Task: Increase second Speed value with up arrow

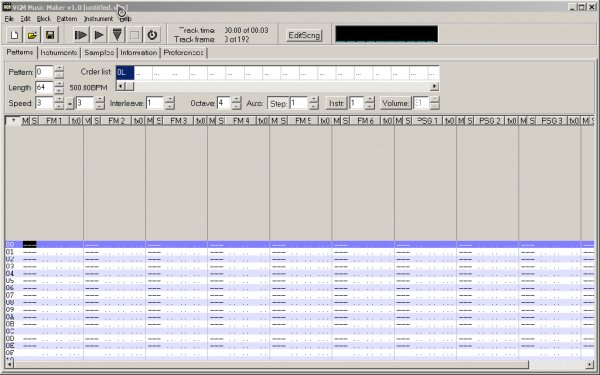Action: click(x=100, y=99)
